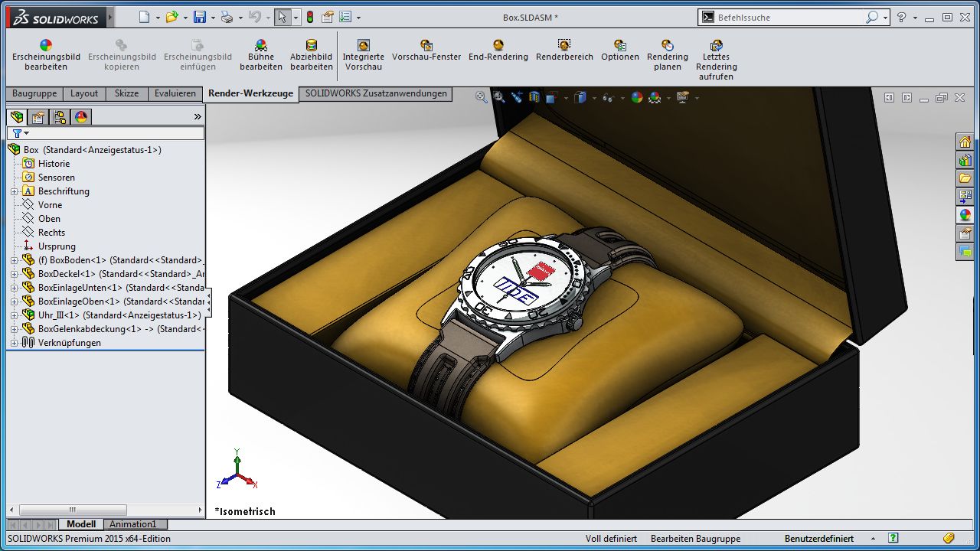Open the Vorschau-Fenster
Viewport: 980px width, 551px height.
426,51
